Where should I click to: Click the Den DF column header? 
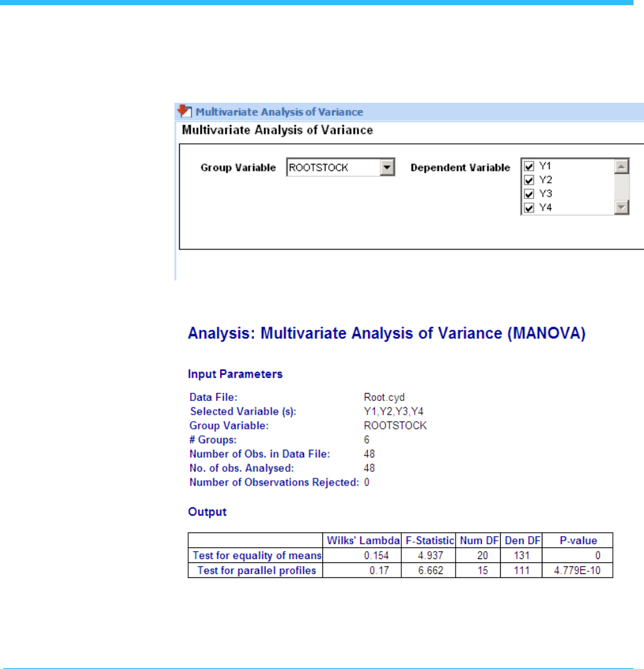point(522,541)
